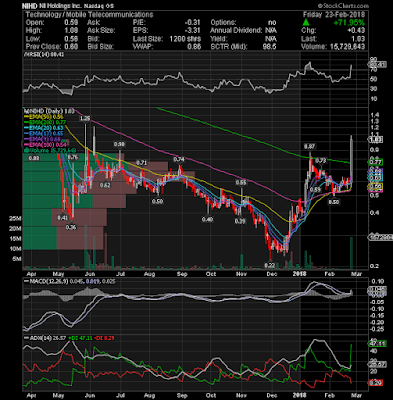Click the High price 1.08
The height and width of the screenshot is (400, 393).
71,31
